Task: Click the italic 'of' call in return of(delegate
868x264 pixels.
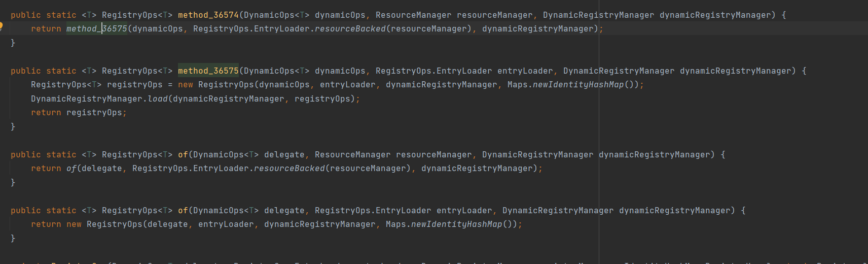Action: [71, 169]
